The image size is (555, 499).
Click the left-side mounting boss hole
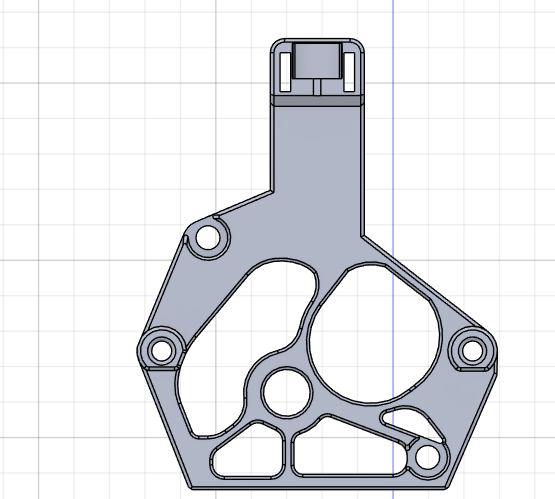pyautogui.click(x=161, y=350)
